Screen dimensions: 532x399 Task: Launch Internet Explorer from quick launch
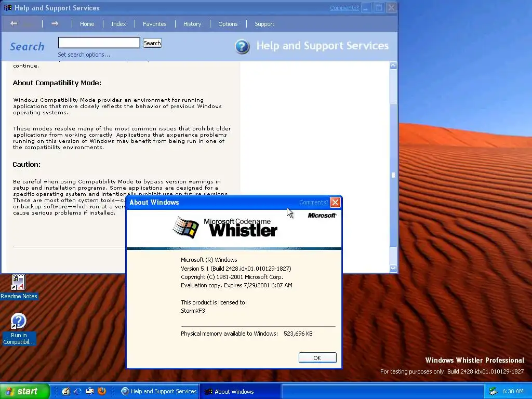(x=78, y=391)
